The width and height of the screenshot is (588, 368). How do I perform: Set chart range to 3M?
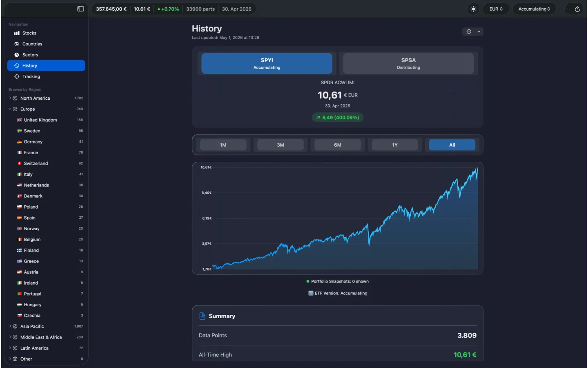[281, 145]
